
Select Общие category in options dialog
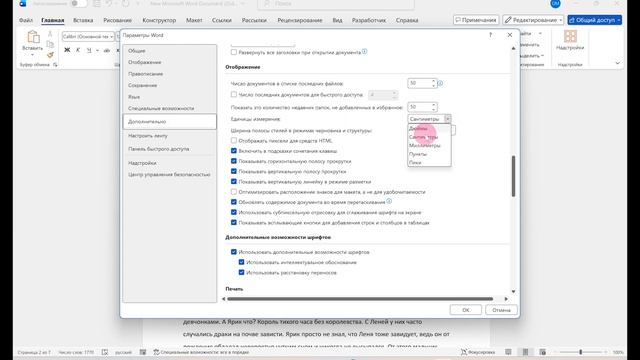[170, 51]
